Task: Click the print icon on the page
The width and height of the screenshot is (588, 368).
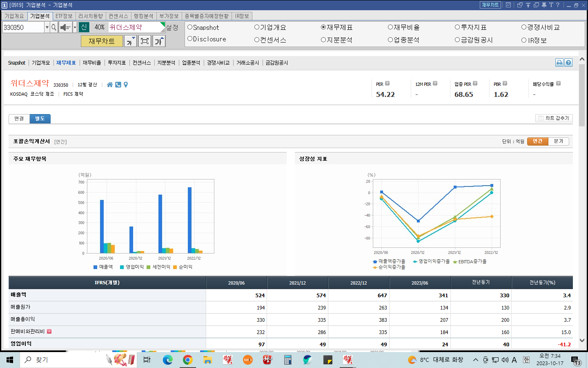Action: [x=559, y=63]
